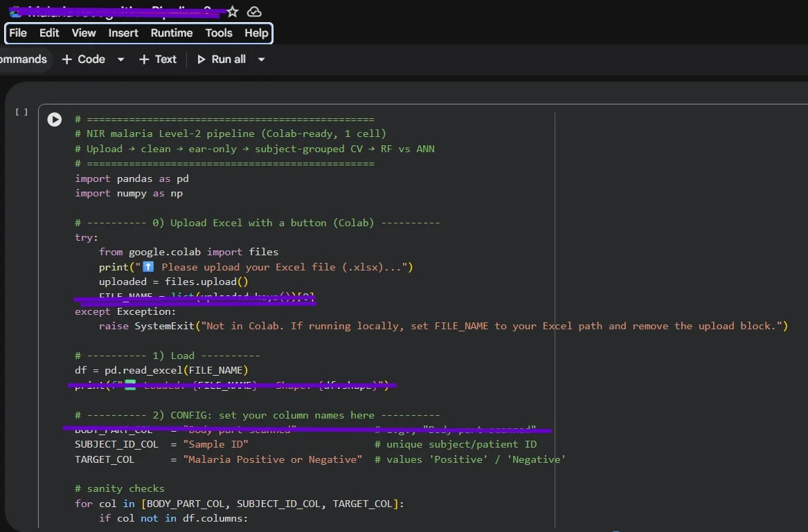Open the Edit menu
Image resolution: width=808 pixels, height=532 pixels.
(49, 33)
